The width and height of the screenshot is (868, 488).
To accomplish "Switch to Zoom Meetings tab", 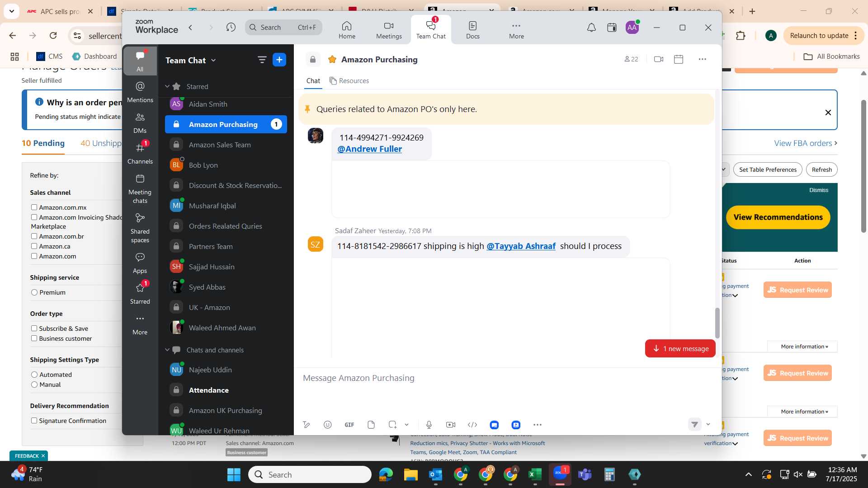I will click(x=389, y=30).
